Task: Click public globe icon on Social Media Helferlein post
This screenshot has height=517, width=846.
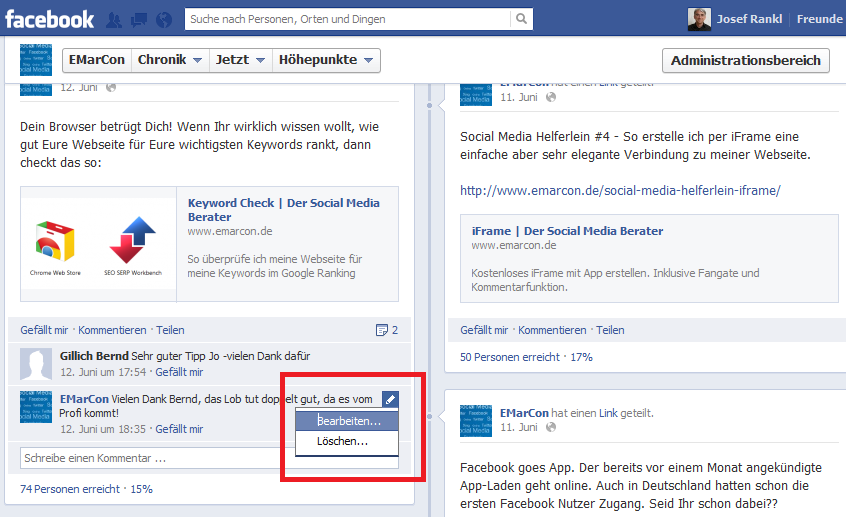Action: click(x=551, y=97)
